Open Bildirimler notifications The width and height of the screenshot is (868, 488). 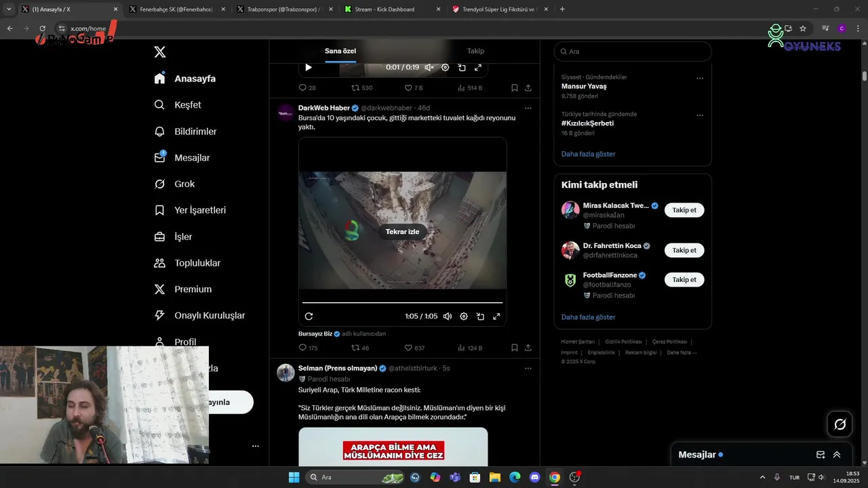tap(185, 131)
